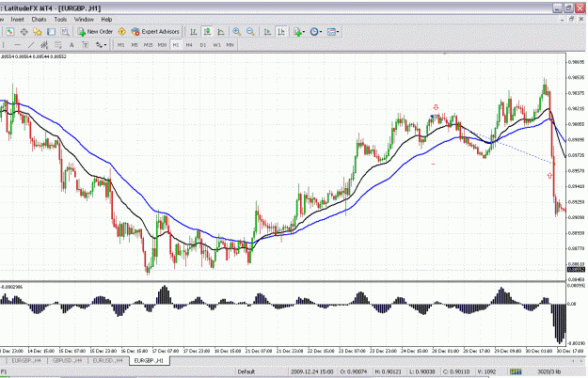
Task: Switch to M15 timeframe
Action: pyautogui.click(x=148, y=45)
